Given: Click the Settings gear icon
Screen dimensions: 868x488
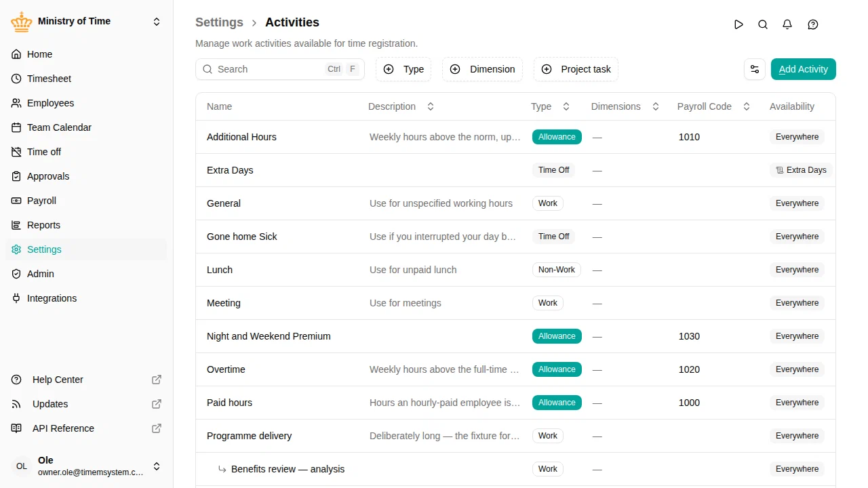Looking at the screenshot, I should [x=16, y=249].
